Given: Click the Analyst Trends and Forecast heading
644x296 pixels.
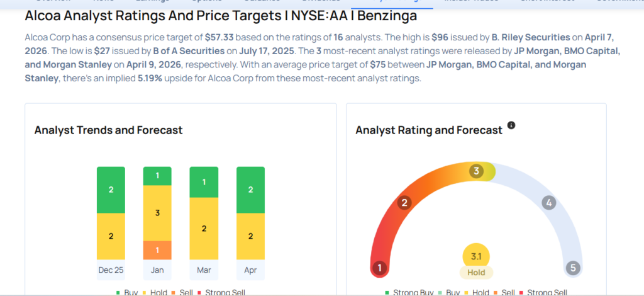Looking at the screenshot, I should (108, 130).
